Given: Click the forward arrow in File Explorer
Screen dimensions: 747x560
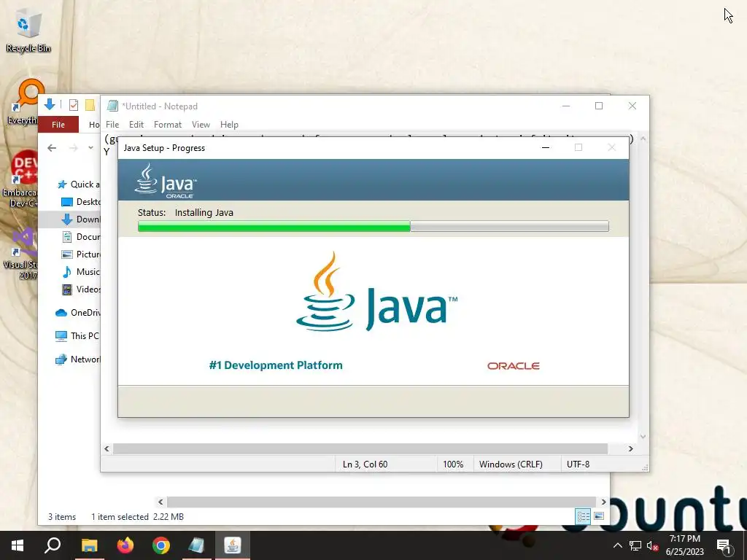Looking at the screenshot, I should coord(74,148).
